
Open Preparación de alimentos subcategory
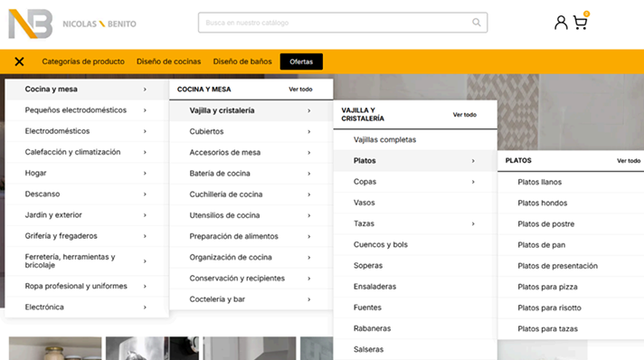coord(251,236)
